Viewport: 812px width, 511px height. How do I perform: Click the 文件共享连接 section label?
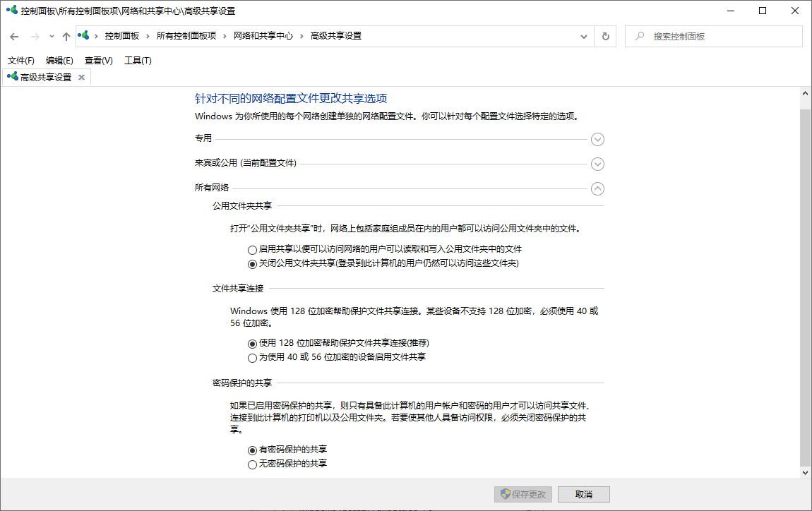[238, 289]
